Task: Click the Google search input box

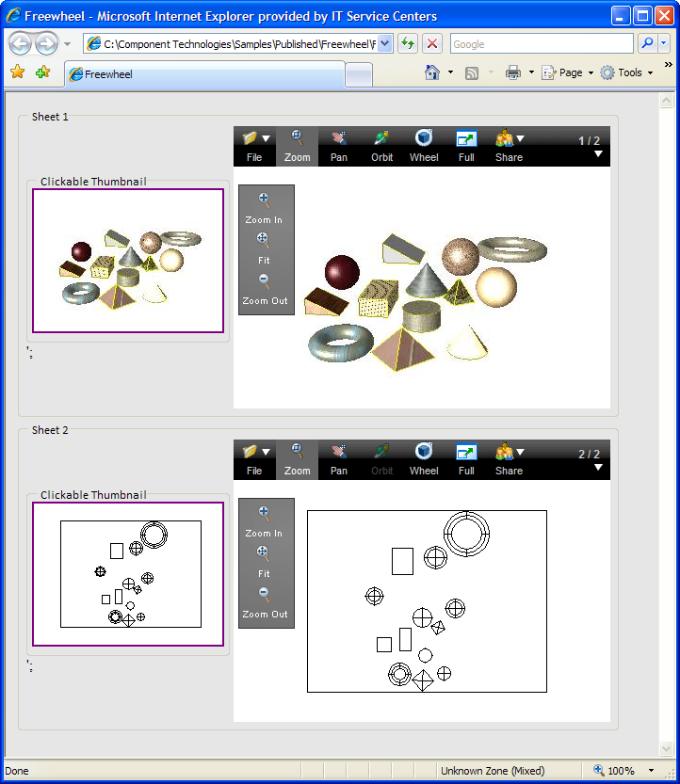Action: tap(541, 44)
